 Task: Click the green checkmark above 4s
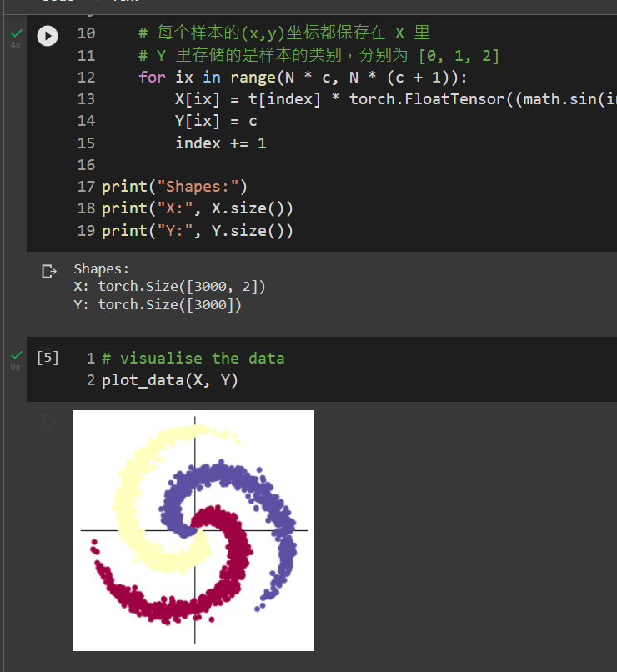(x=17, y=33)
